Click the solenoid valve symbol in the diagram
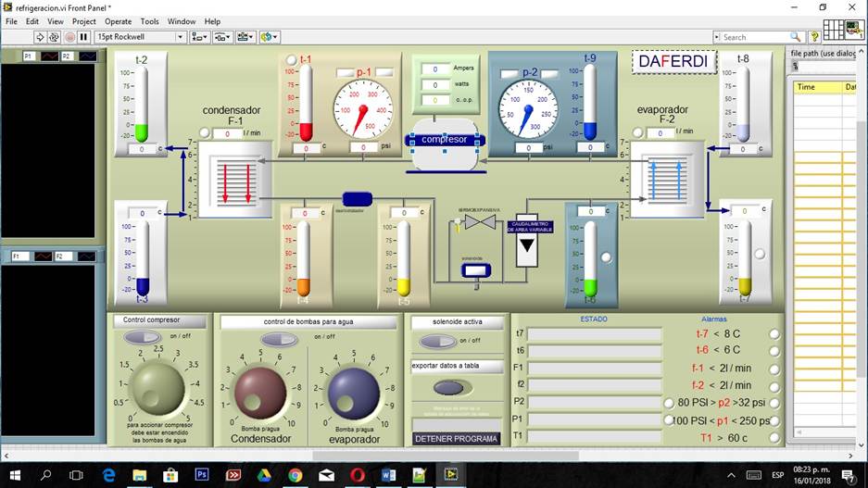This screenshot has width=868, height=488. coord(475,270)
